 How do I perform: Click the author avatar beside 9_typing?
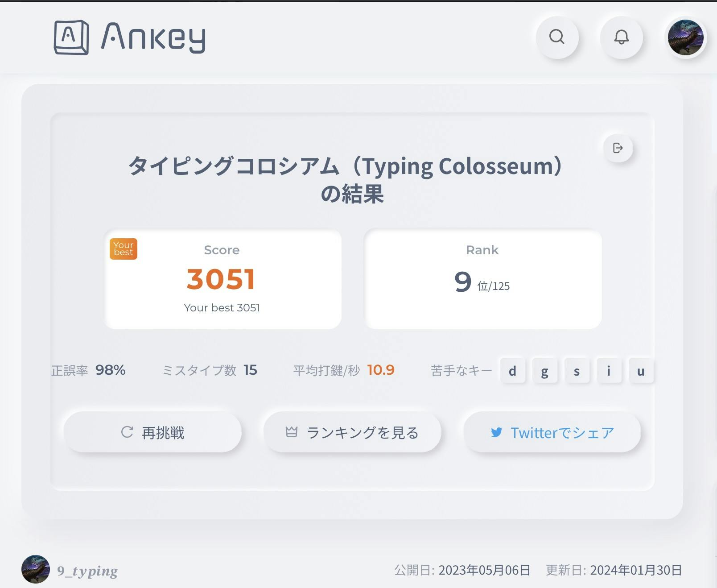(x=36, y=569)
